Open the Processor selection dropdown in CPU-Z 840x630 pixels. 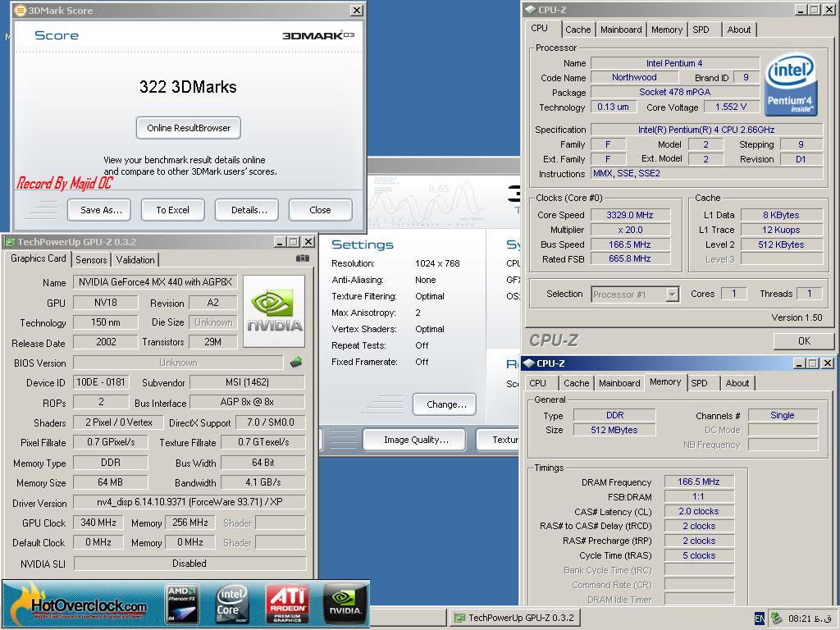[x=672, y=294]
